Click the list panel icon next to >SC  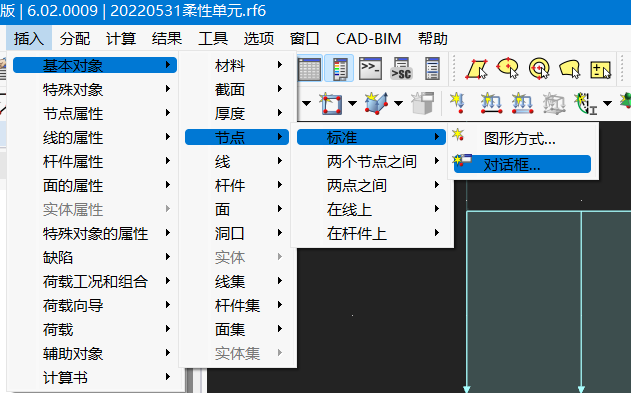432,69
